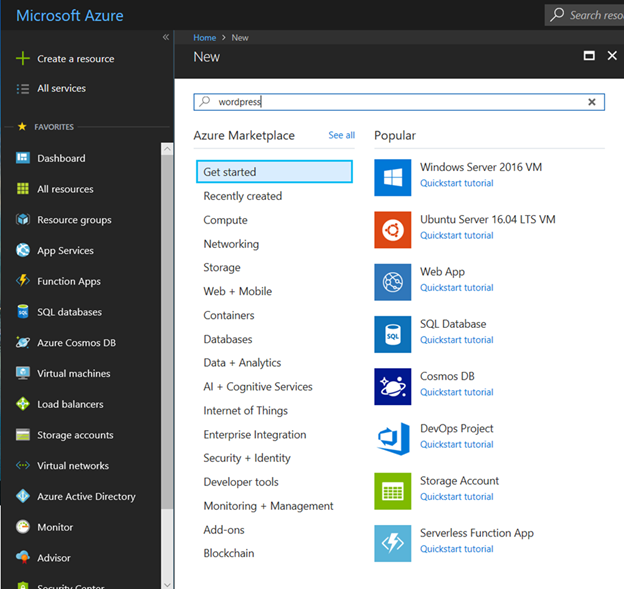
Task: Open the Internet of Things category
Action: tap(246, 410)
